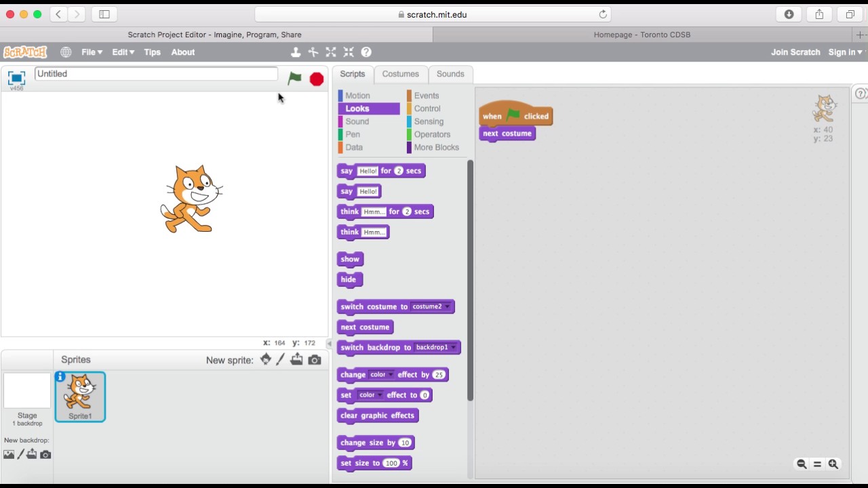The image size is (868, 488).
Task: Paint a new backdrop
Action: 20,455
